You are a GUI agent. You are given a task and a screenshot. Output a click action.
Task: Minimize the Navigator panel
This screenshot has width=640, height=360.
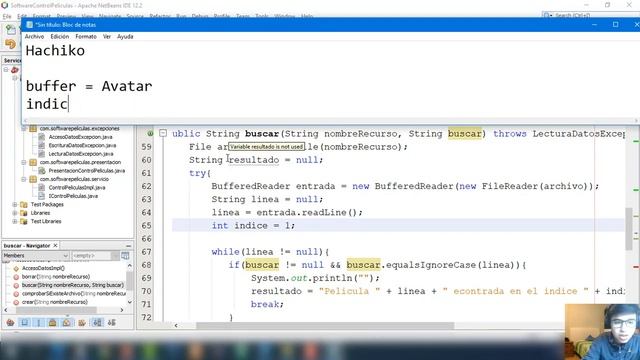tap(129, 246)
